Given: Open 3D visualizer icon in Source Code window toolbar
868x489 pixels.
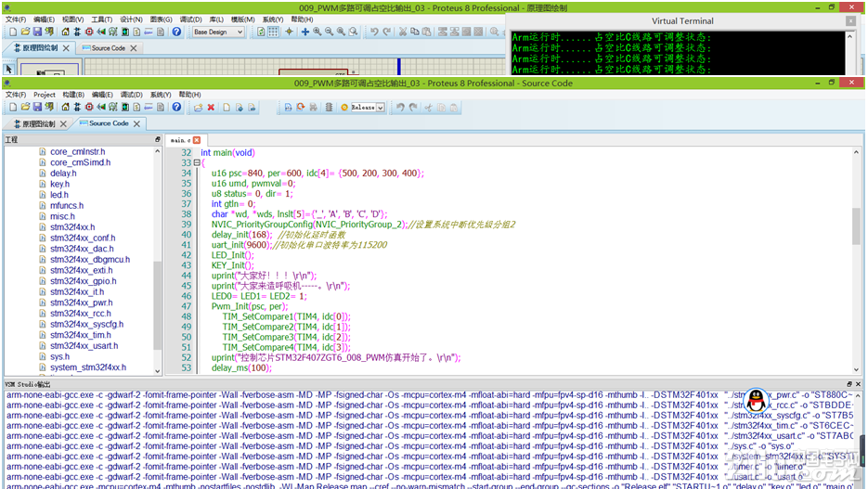Looking at the screenshot, I should click(x=101, y=108).
